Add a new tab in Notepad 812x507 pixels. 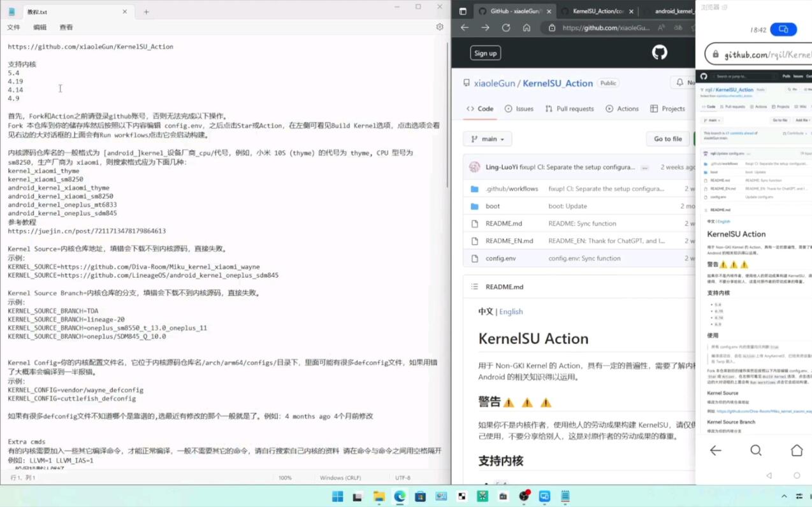point(146,11)
